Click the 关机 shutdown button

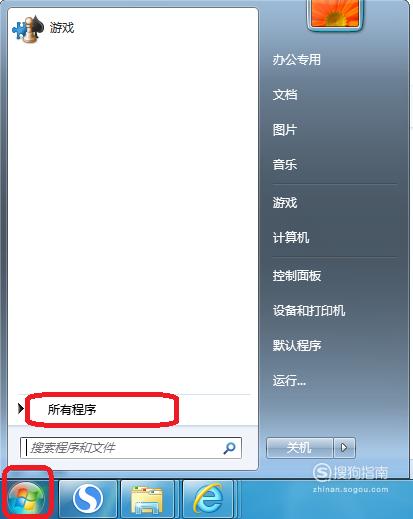(x=300, y=448)
